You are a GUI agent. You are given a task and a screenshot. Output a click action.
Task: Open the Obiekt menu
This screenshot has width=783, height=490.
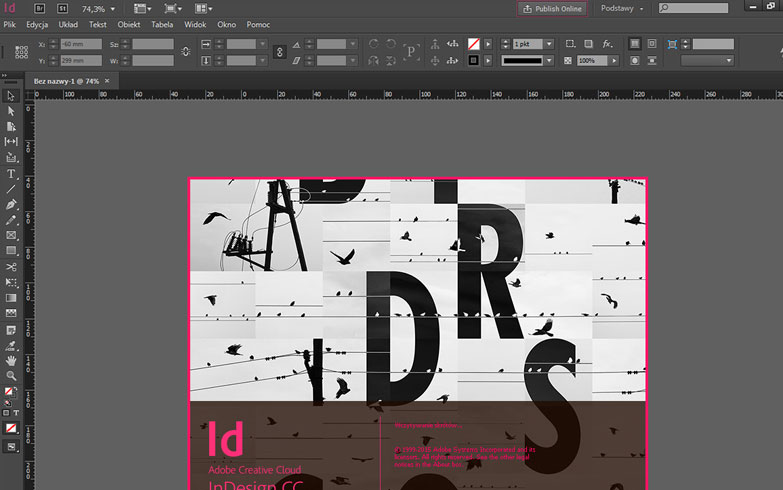[x=129, y=24]
